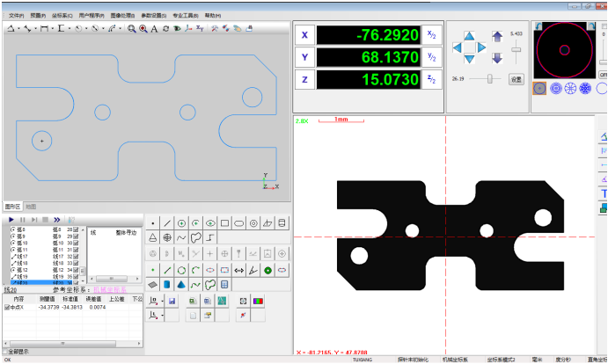Click the blue cylinder element icon
608x364 pixels.
pos(167,285)
